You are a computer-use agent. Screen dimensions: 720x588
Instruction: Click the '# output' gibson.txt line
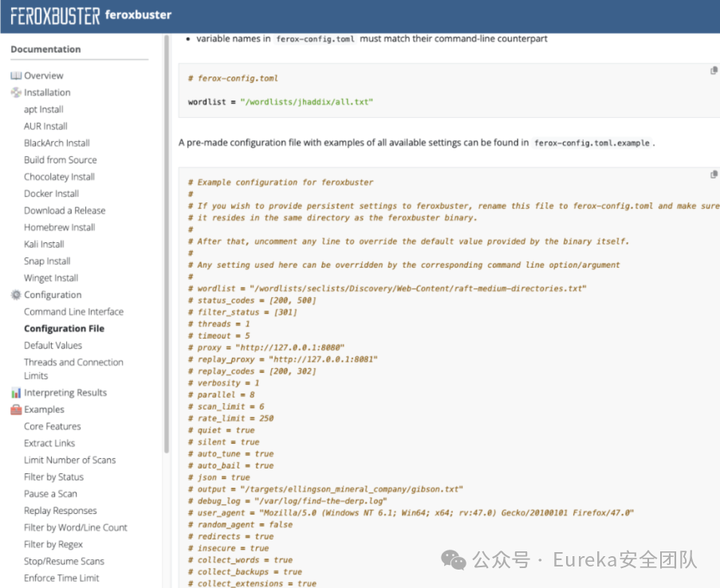pyautogui.click(x=325, y=489)
